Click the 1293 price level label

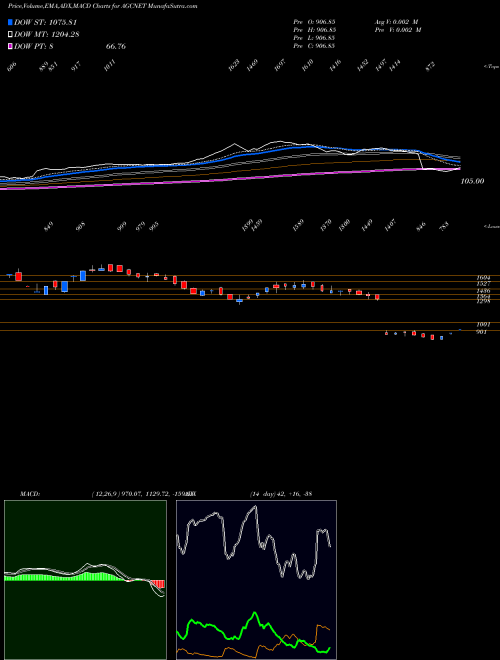click(483, 301)
